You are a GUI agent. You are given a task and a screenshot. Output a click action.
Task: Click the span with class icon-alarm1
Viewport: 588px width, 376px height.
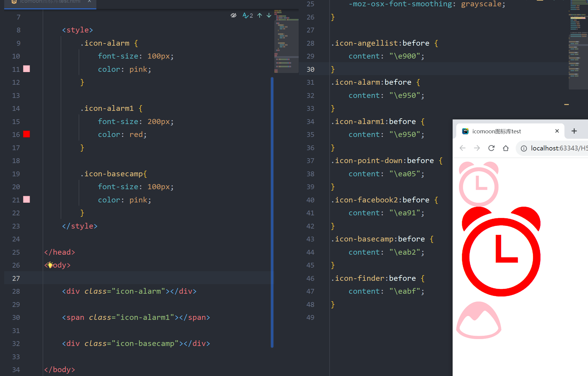(136, 317)
